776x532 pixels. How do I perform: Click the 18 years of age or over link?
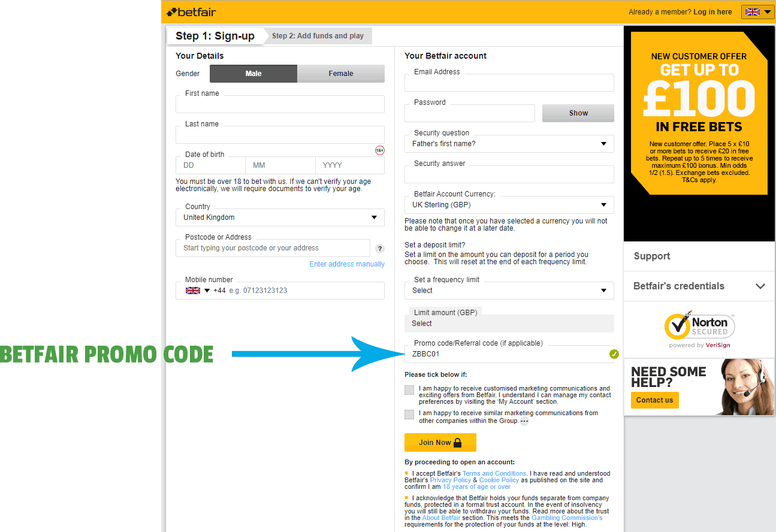pos(477,486)
